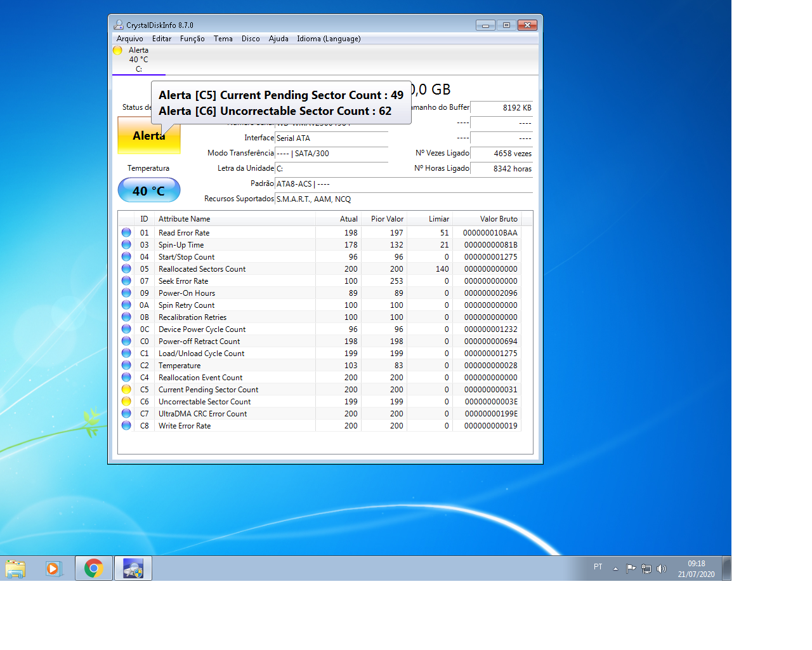Click the status icon for UltraDMA CRC Error Count
Screen dimensions: 812x650
(x=126, y=413)
